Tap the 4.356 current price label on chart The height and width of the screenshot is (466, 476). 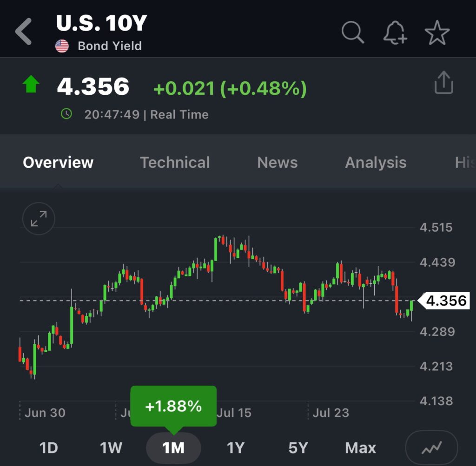click(445, 301)
